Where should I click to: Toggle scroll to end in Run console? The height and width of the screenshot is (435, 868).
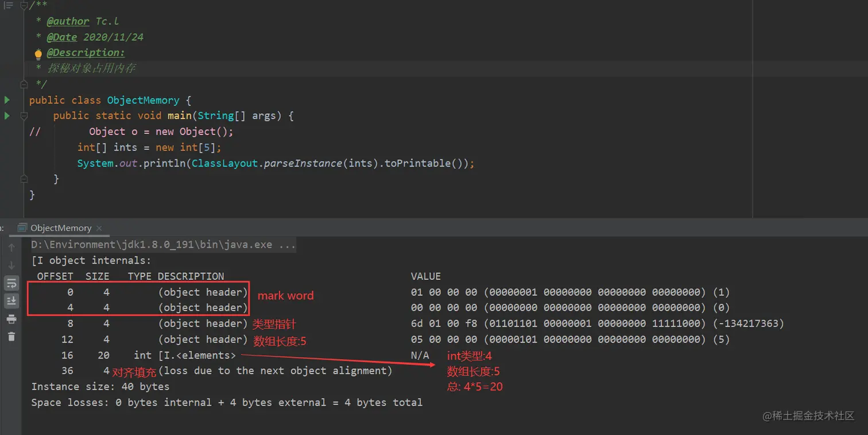click(11, 301)
